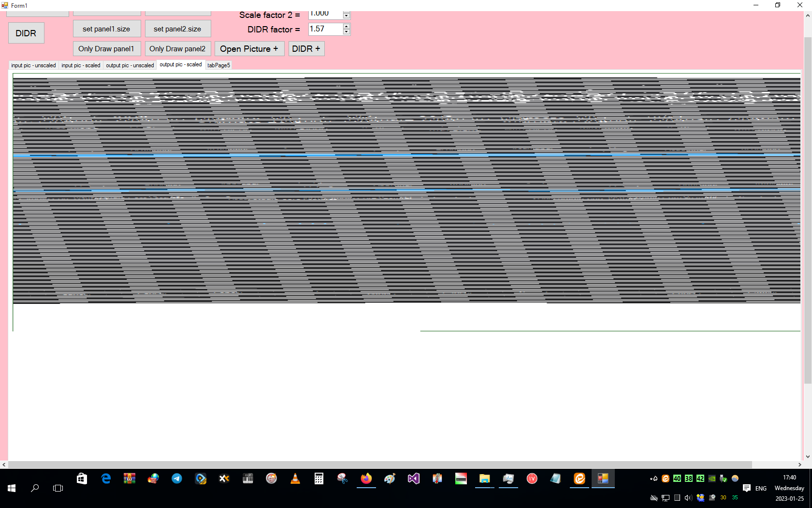Launch Microsoft Edge from the taskbar
The width and height of the screenshot is (812, 508).
point(106,478)
